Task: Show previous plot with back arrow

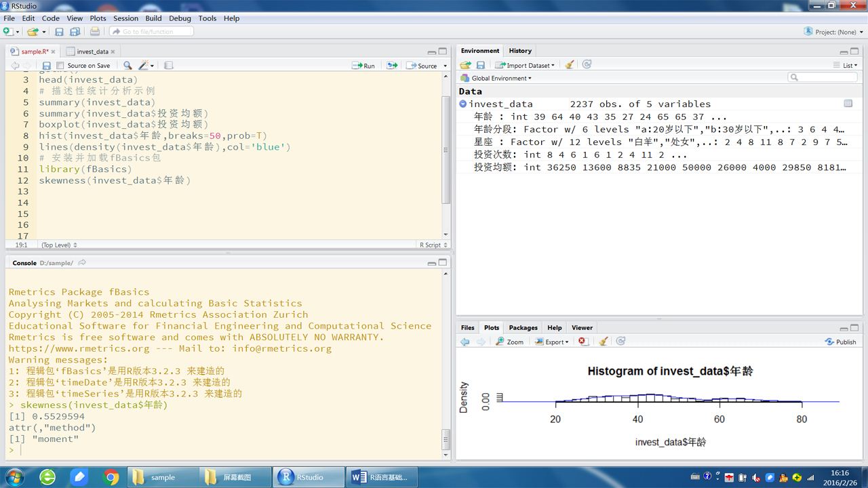Action: pyautogui.click(x=465, y=342)
